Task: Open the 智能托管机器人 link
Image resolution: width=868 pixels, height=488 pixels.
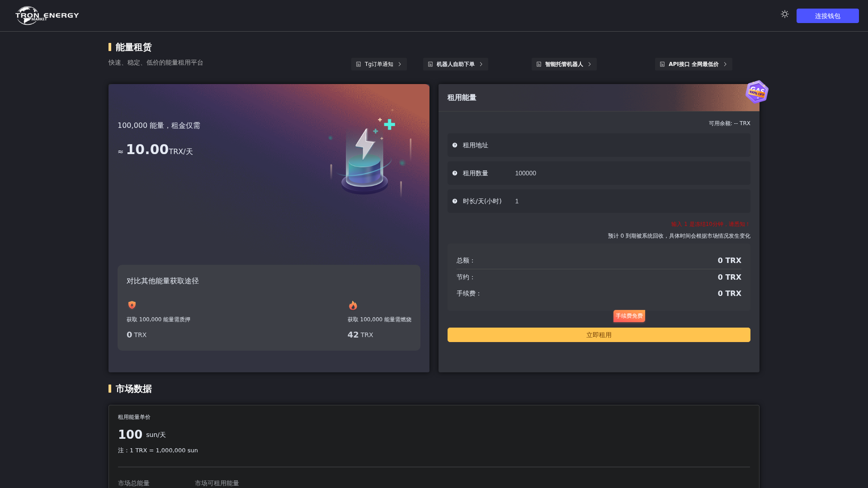Action: coord(564,64)
